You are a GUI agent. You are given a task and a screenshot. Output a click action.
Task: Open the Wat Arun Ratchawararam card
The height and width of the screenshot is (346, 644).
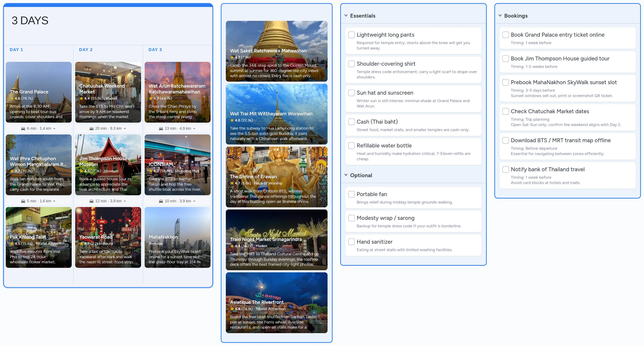click(178, 92)
